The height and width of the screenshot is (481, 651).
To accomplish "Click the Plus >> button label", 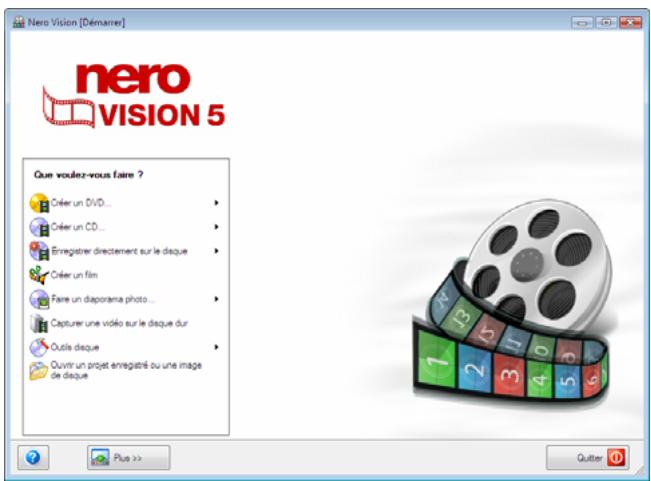I will pyautogui.click(x=128, y=458).
